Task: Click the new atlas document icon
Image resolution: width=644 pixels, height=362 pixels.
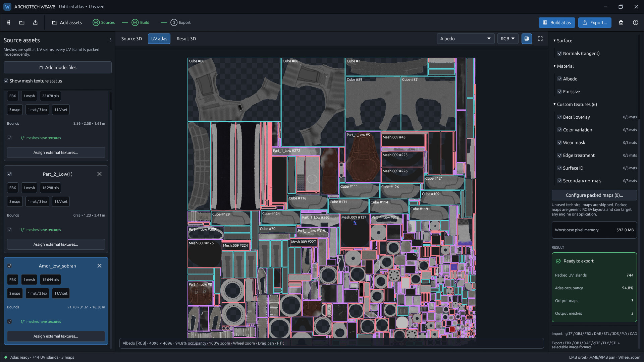Action: [x=8, y=22]
